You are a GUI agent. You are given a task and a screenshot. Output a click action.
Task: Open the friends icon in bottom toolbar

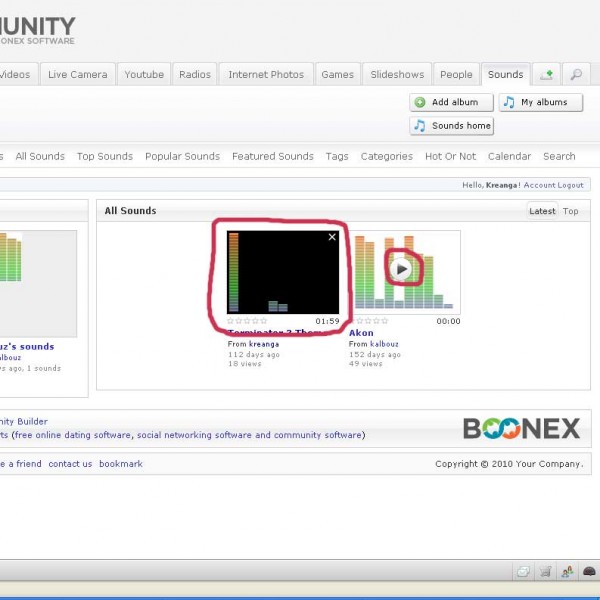567,572
